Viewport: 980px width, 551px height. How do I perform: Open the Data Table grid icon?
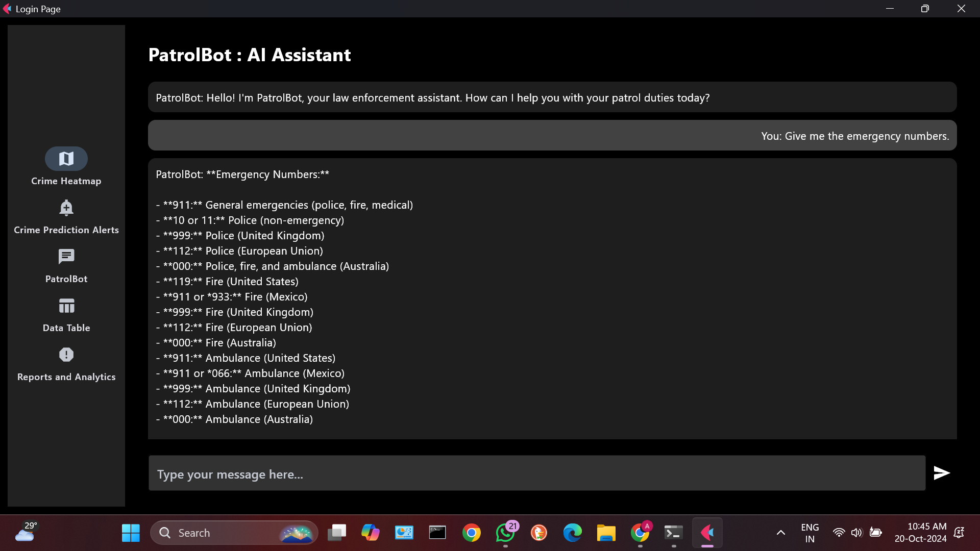pos(66,306)
